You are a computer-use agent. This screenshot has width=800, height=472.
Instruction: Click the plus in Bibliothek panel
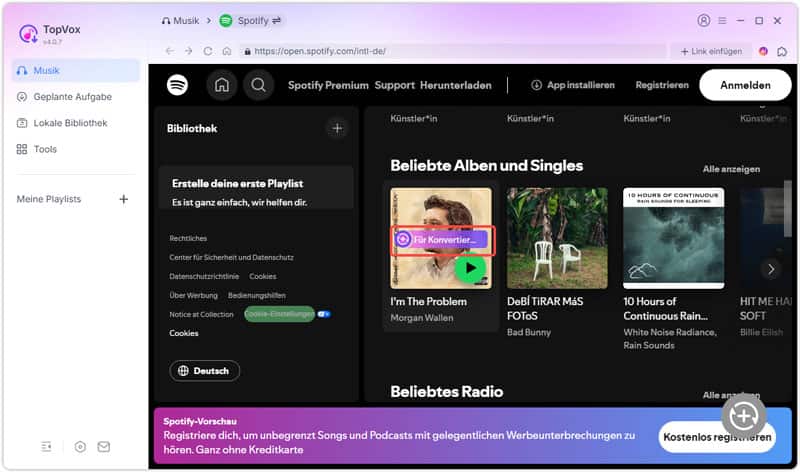point(337,129)
